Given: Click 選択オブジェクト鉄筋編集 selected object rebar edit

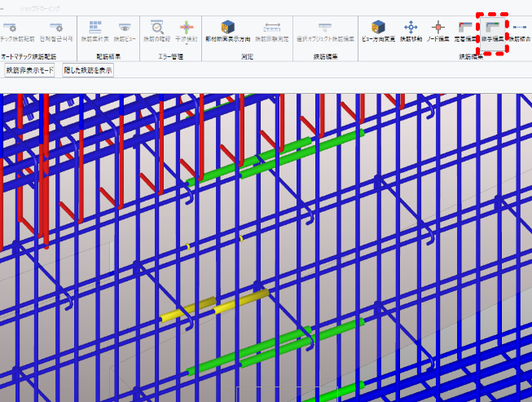Looking at the screenshot, I should (325, 31).
